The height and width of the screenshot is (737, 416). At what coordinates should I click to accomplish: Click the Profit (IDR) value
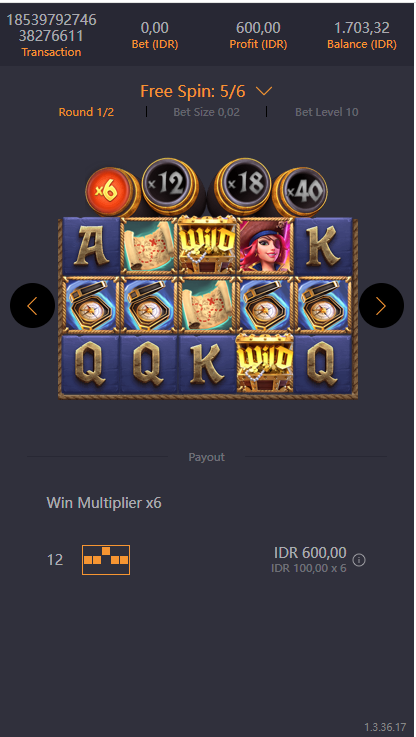[x=258, y=28]
